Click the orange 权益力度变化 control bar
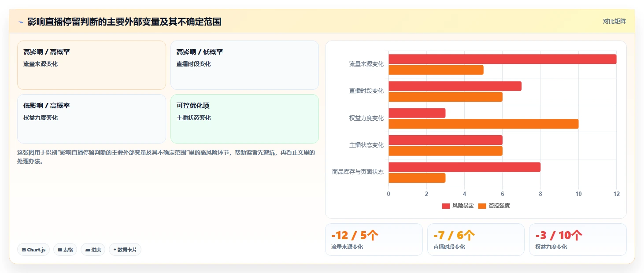This screenshot has height=273, width=644. coord(483,124)
